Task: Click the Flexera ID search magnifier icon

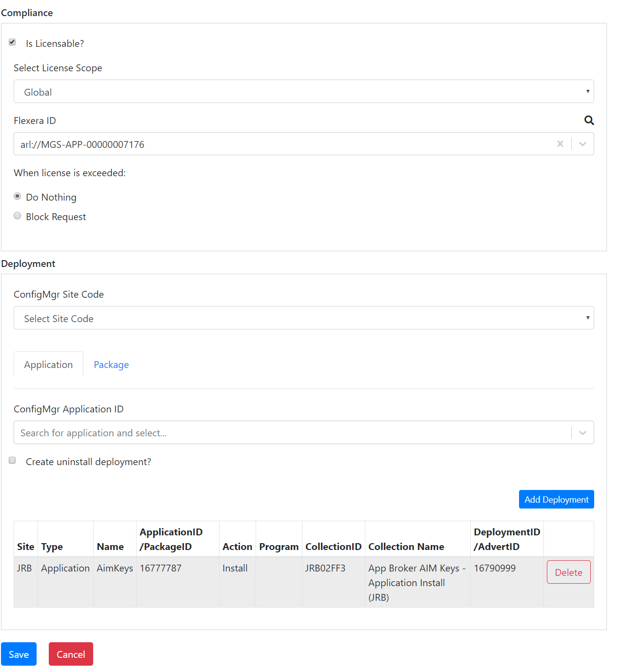Action: click(x=589, y=121)
